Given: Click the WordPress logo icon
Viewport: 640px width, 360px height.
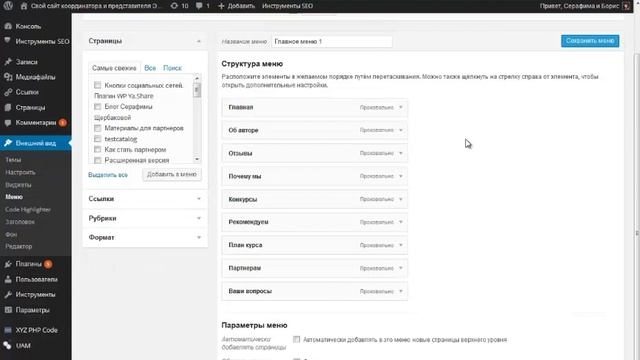Looking at the screenshot, I should pos(8,6).
